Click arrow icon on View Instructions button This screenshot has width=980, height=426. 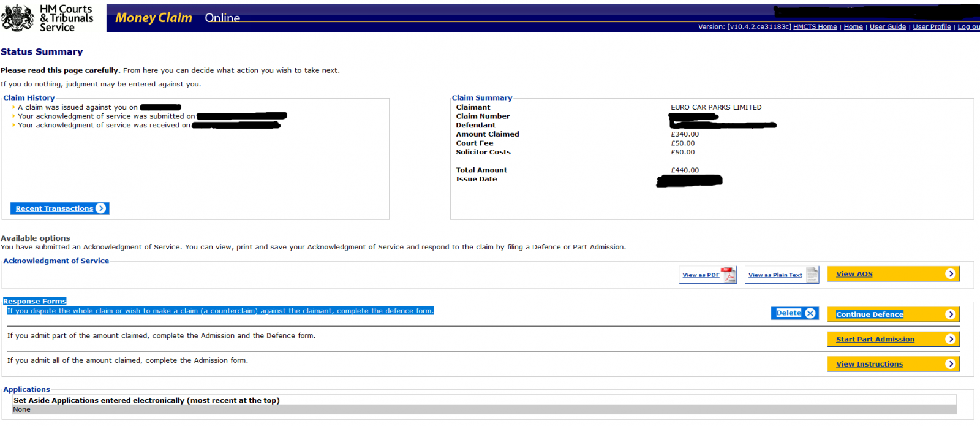tap(951, 364)
